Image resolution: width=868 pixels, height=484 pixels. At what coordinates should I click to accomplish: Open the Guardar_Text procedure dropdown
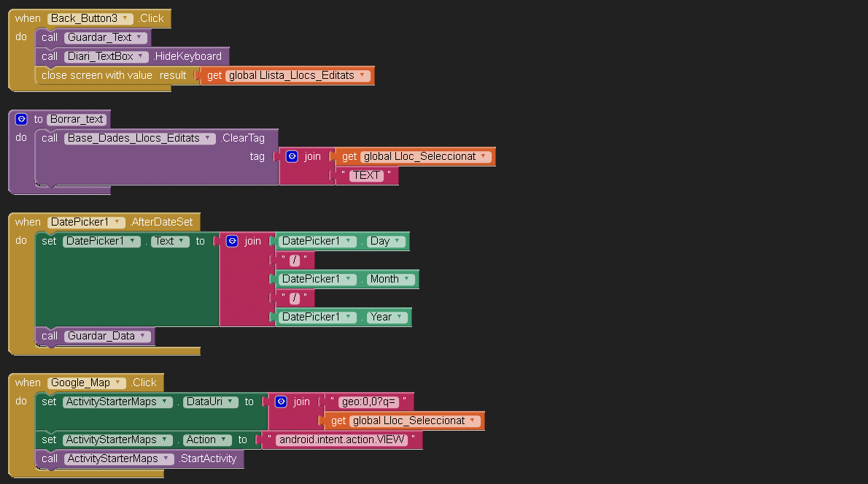click(140, 37)
